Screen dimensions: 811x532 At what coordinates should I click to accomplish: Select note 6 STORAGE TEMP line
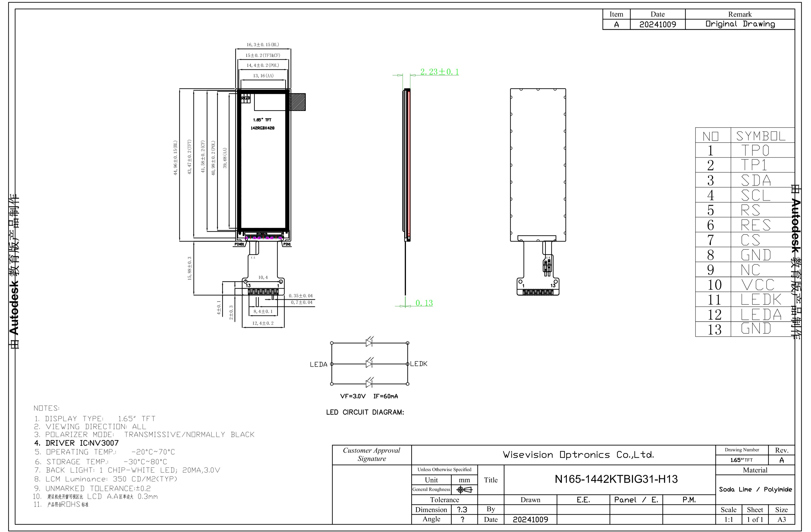coord(101,462)
